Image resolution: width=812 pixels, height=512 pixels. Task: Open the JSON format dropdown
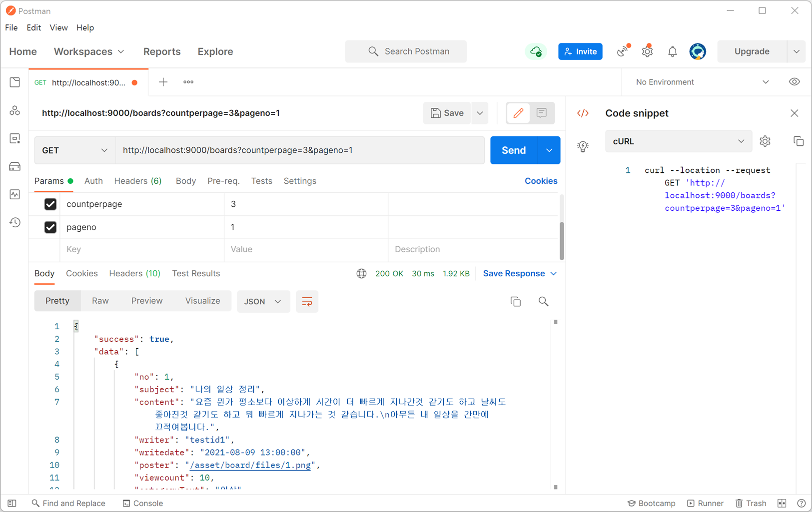click(263, 301)
